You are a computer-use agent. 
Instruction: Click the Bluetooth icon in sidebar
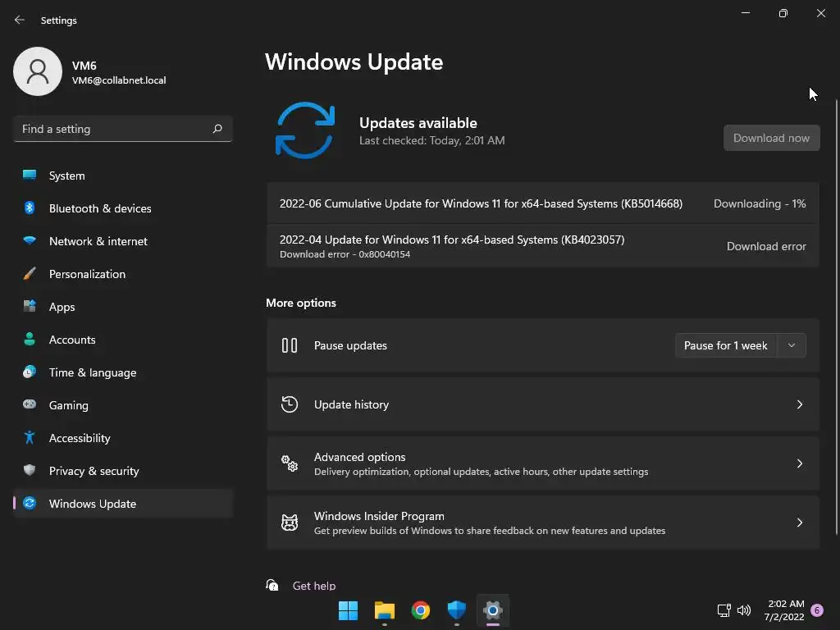click(30, 208)
